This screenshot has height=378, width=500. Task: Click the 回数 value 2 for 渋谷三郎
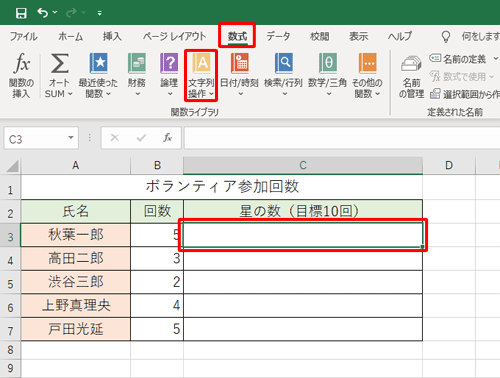[157, 282]
